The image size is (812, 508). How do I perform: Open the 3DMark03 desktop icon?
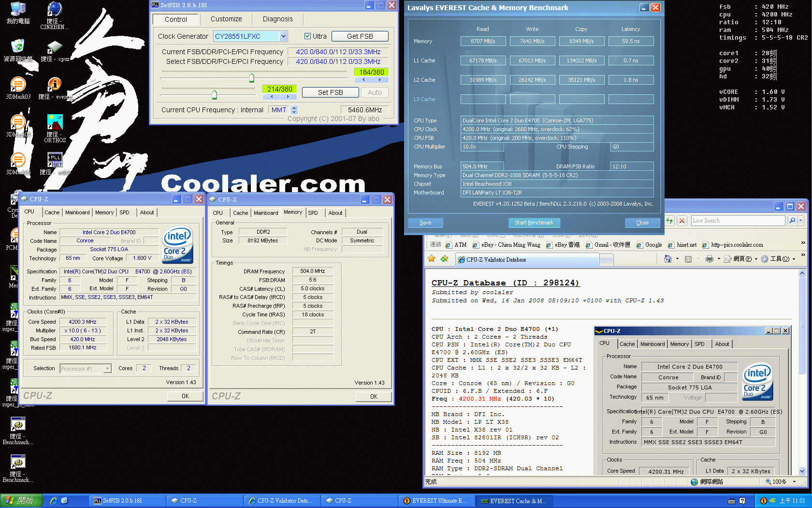(x=18, y=89)
